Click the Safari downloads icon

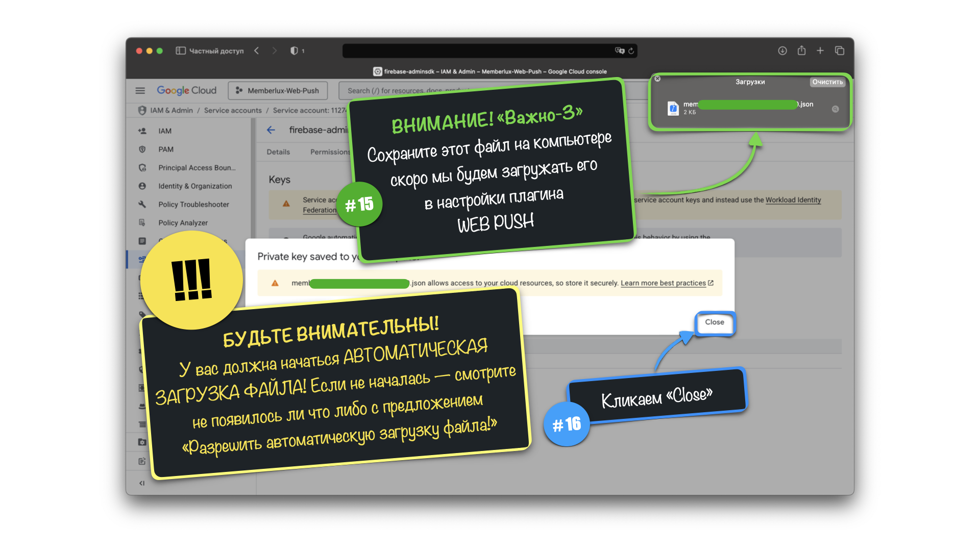pos(782,51)
